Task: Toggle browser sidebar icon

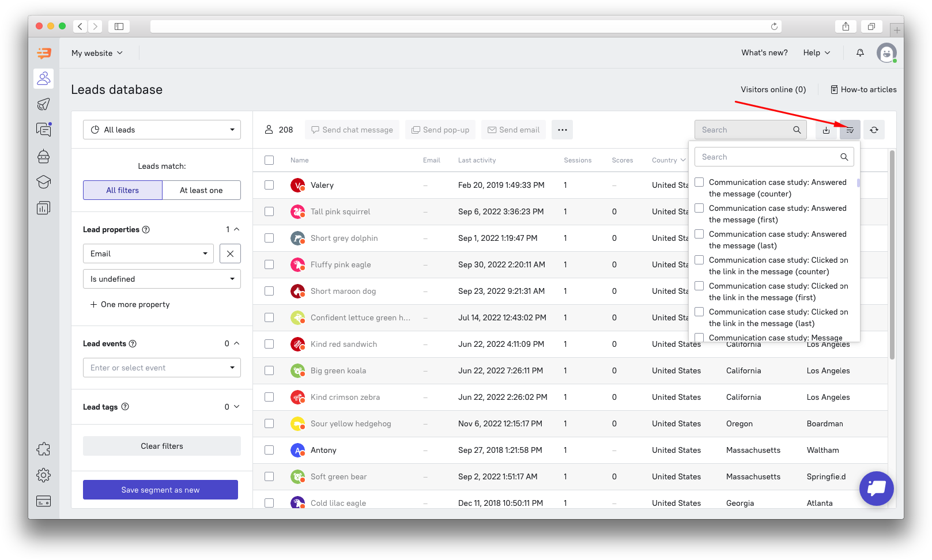Action: 119,27
